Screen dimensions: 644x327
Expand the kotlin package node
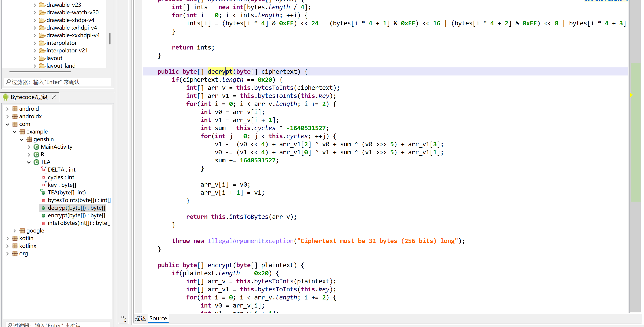click(8, 238)
